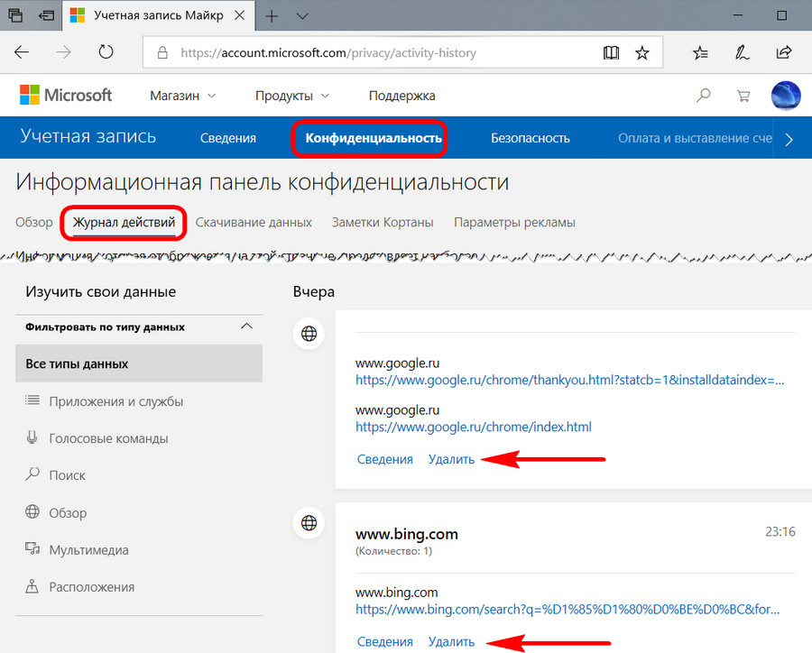Viewport: 812px width, 653px height.
Task: Select the Все типы данных filter
Action: click(139, 363)
